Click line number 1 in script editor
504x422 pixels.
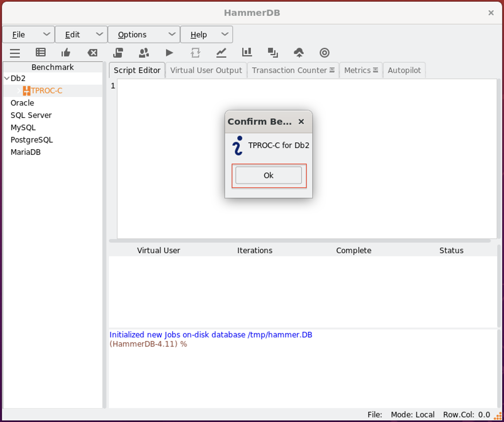point(113,86)
